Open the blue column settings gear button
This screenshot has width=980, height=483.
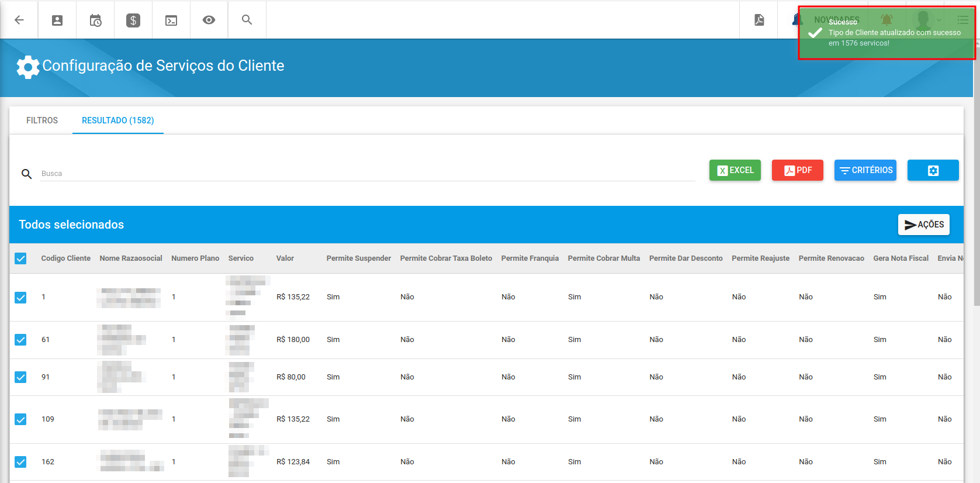933,170
